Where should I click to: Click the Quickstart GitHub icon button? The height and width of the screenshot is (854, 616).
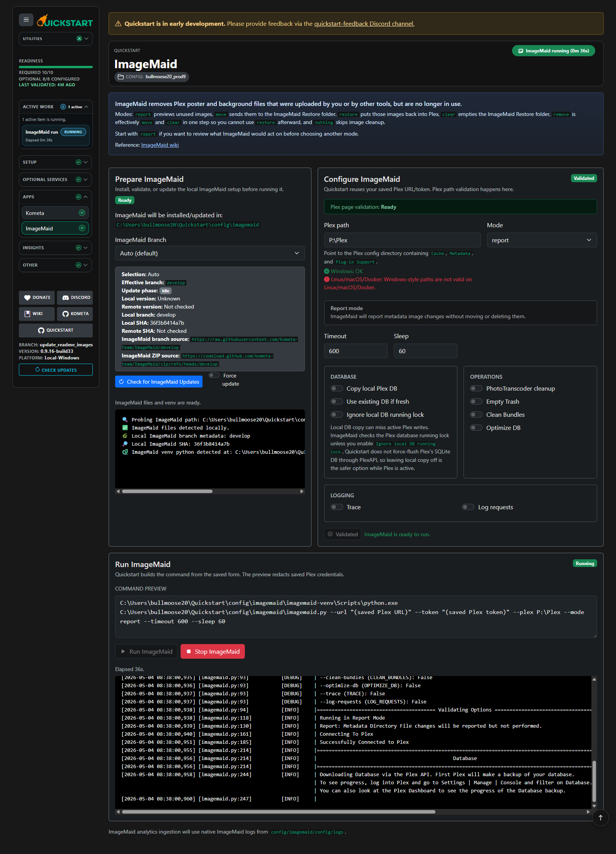[56, 330]
